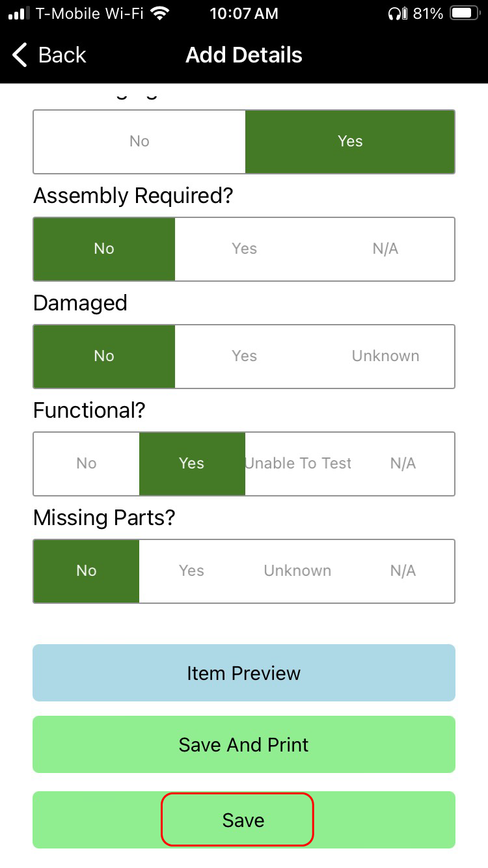Tap the Wi-Fi signal icon
This screenshot has height=868, width=488.
tap(159, 14)
